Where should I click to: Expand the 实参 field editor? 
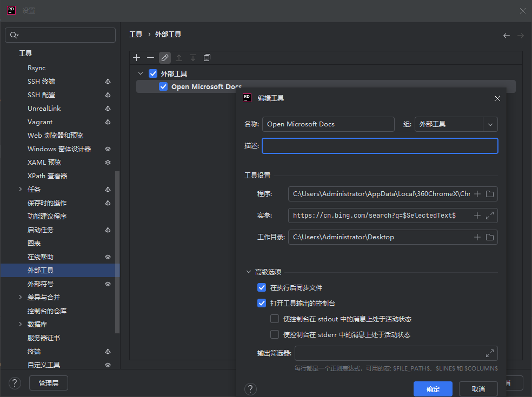490,216
